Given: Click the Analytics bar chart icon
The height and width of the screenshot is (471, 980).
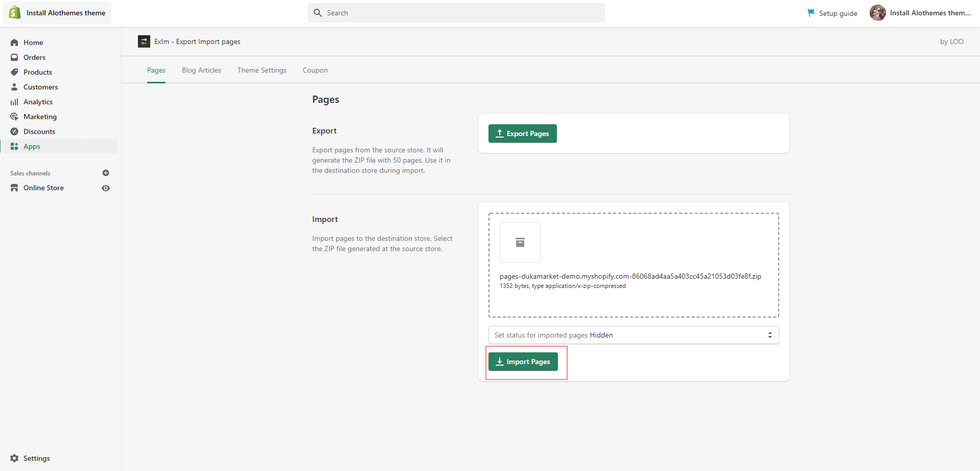Looking at the screenshot, I should pyautogui.click(x=14, y=102).
